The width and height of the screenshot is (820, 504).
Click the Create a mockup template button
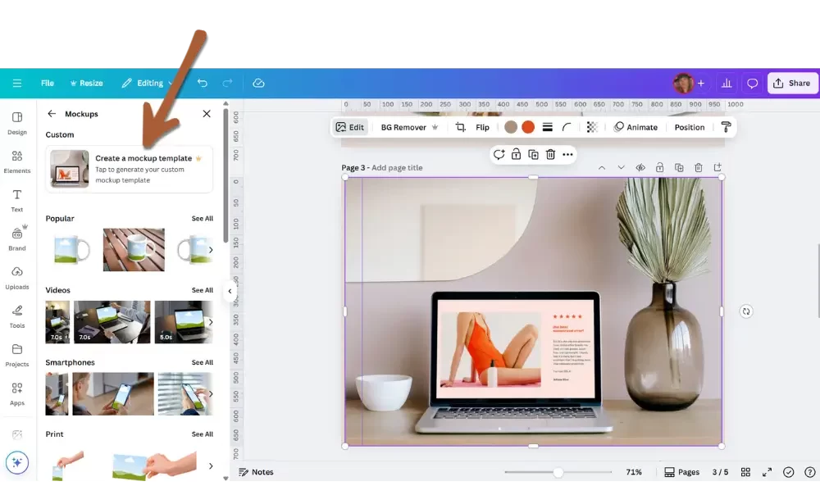tap(128, 169)
